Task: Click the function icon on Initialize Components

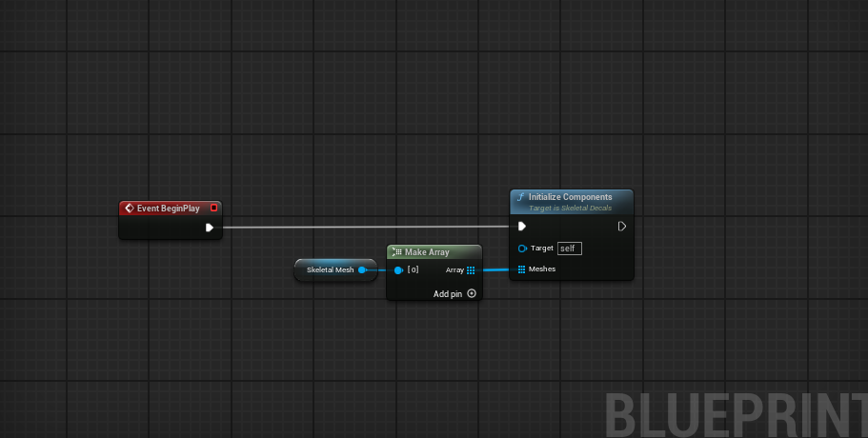Action: tap(520, 197)
